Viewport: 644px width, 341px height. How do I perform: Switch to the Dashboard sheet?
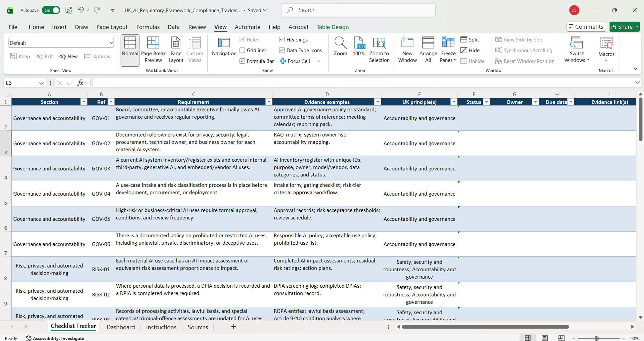tap(121, 327)
